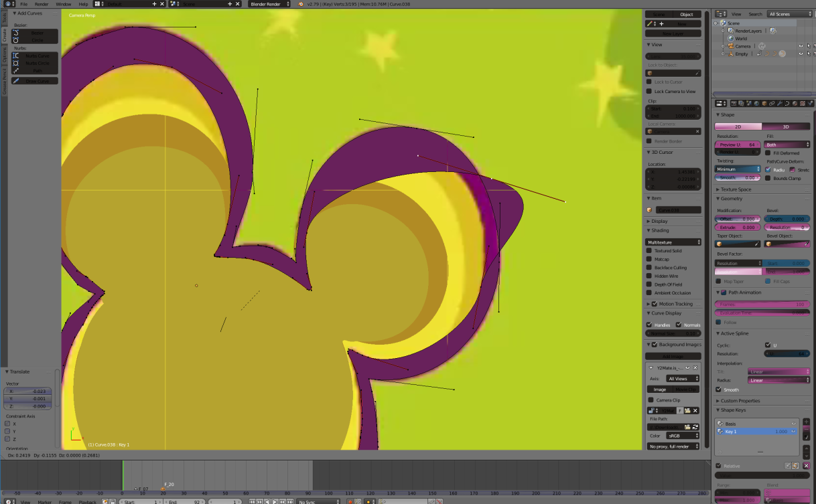Enable Lock to Cursor checkbox

649,82
